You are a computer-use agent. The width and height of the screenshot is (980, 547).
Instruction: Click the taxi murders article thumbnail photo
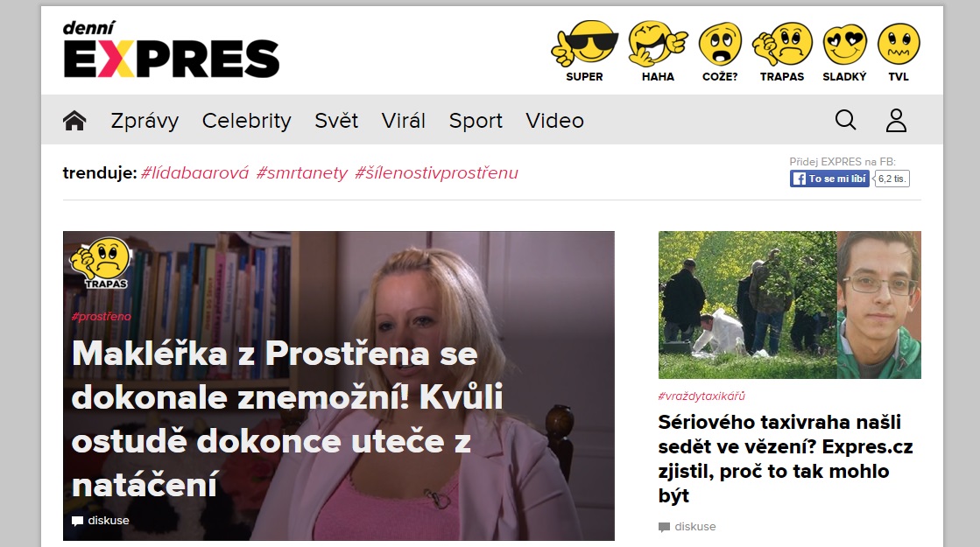[x=789, y=305]
